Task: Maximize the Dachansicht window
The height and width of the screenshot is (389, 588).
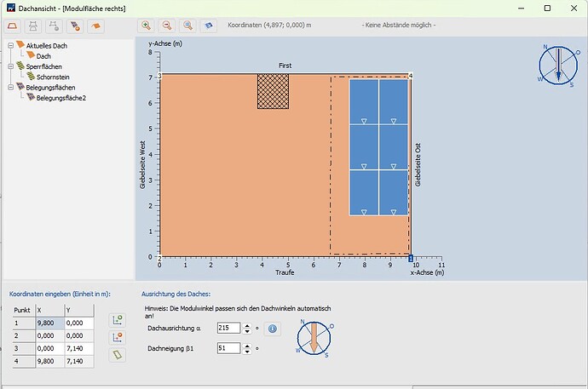Action: [x=547, y=8]
